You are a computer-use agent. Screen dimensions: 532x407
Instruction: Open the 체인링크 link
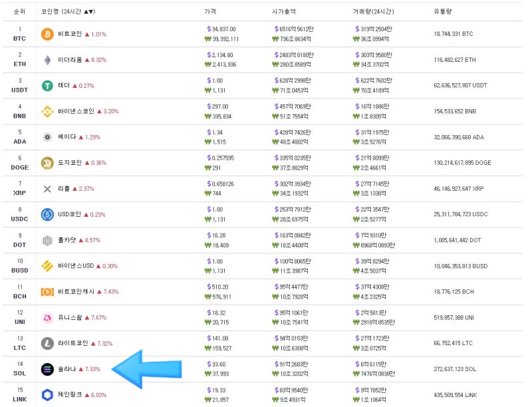tap(70, 395)
